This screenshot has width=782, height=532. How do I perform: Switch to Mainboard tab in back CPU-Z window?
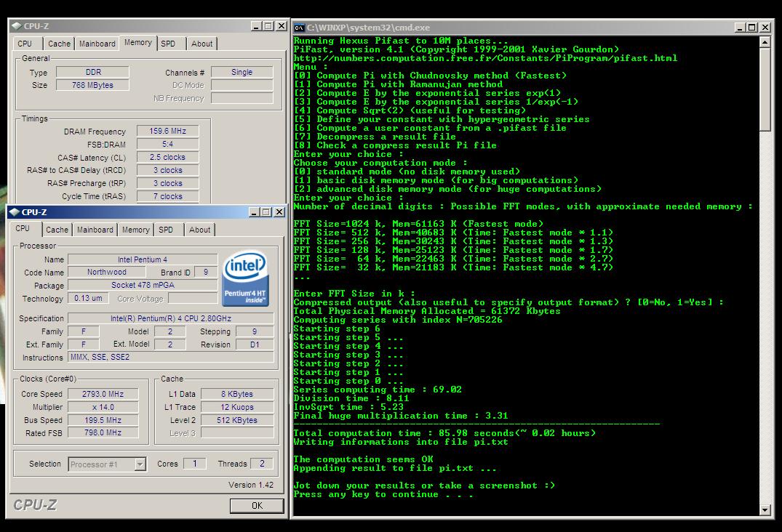(97, 44)
